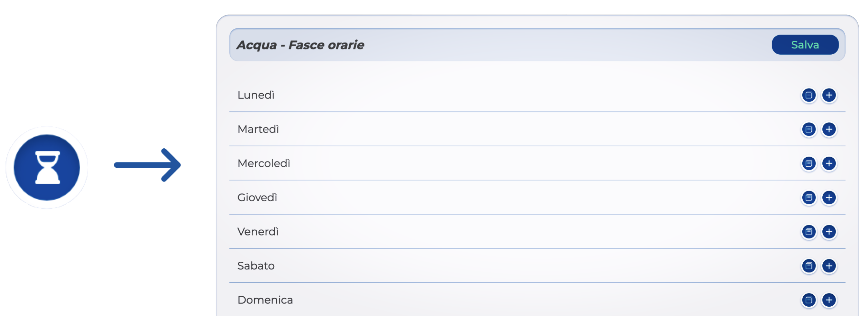Add a time slot for Giovedì
868x325 pixels.
829,197
